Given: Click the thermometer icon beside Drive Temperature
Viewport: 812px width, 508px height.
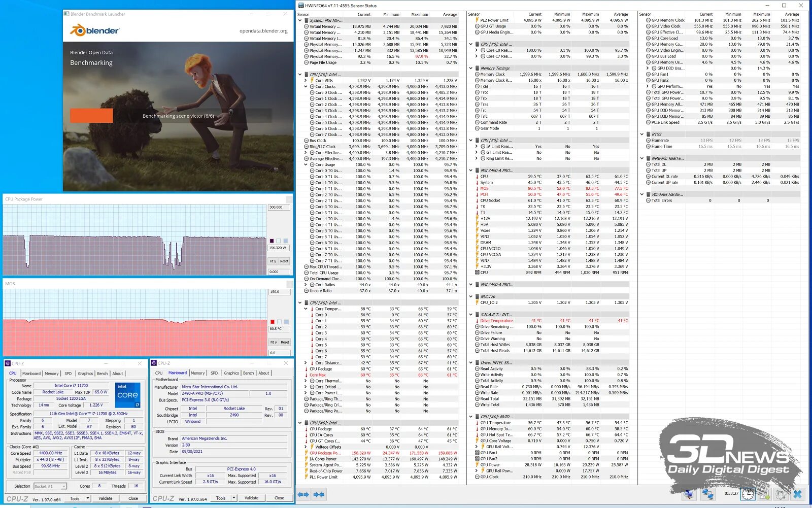Looking at the screenshot, I should coord(477,321).
